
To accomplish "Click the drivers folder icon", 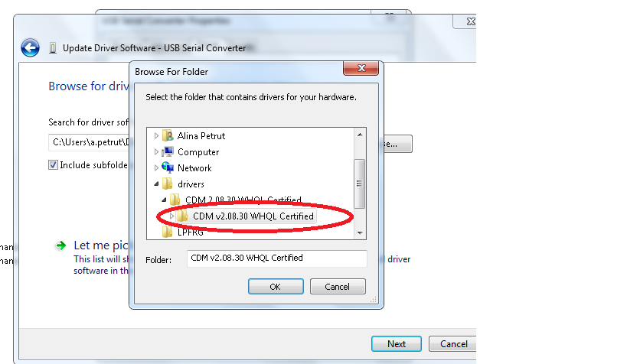I will click(x=168, y=184).
